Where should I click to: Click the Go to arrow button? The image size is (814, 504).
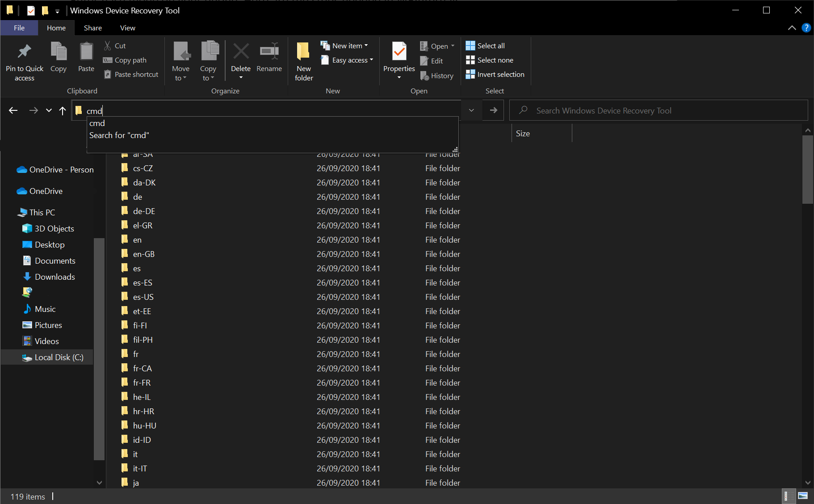(x=493, y=110)
